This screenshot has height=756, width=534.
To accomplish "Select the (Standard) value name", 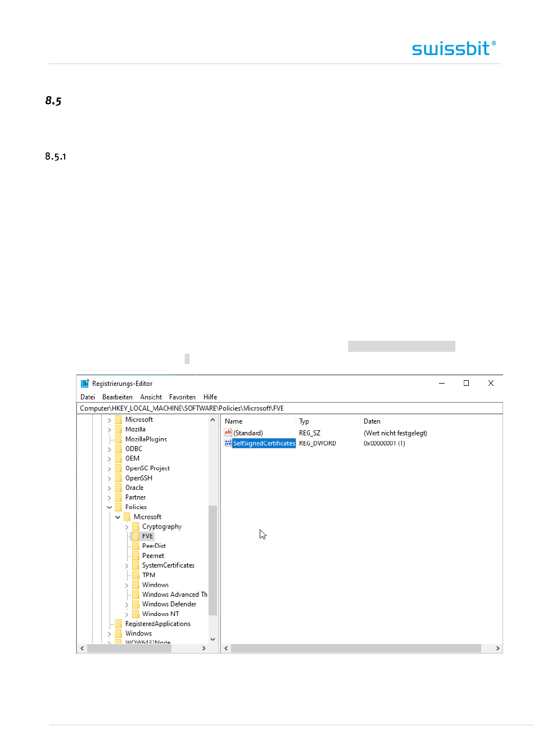I will (248, 433).
